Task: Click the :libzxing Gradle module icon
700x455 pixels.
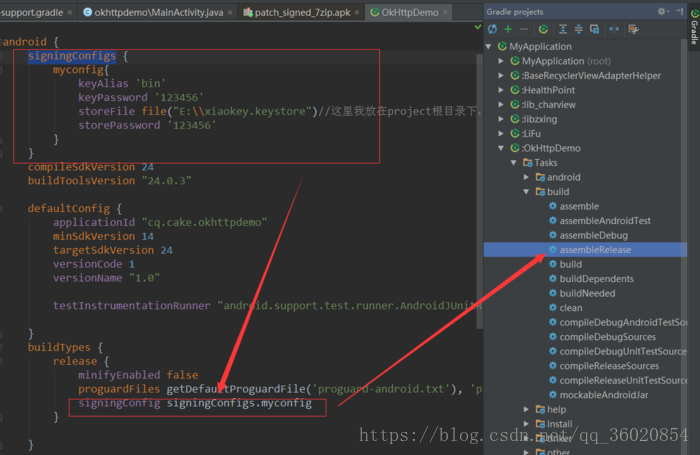Action: click(x=515, y=119)
